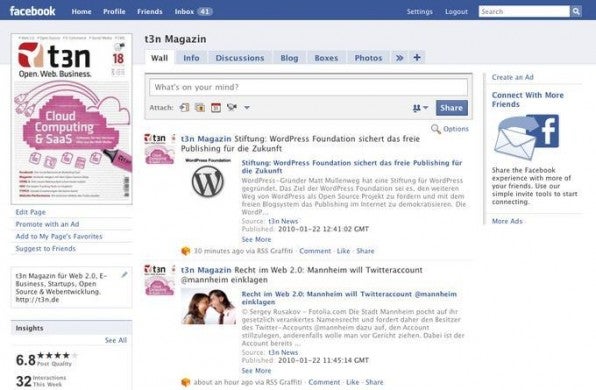Open the Discussions tab

click(x=240, y=58)
